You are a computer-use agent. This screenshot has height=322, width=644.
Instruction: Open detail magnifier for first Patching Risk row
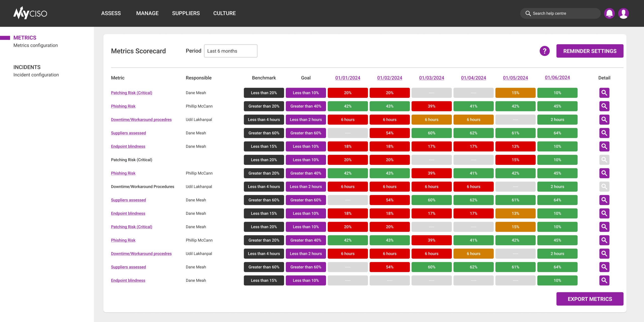pyautogui.click(x=604, y=93)
